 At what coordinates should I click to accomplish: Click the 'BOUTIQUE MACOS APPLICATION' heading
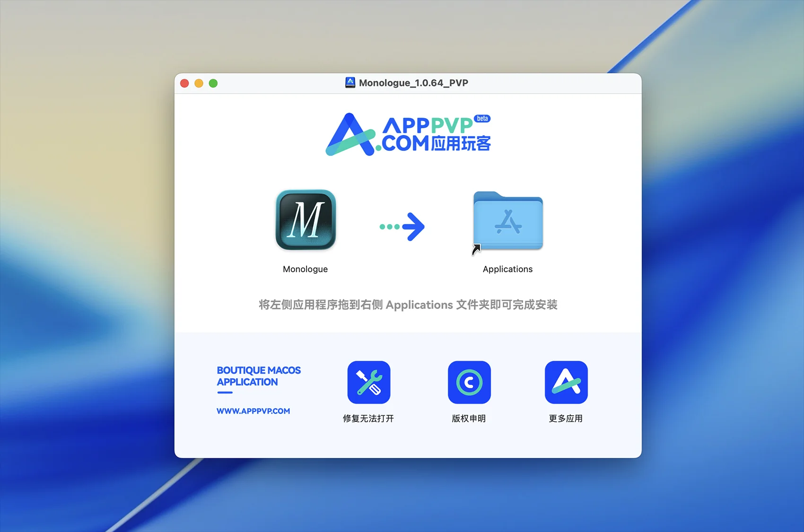pyautogui.click(x=258, y=376)
